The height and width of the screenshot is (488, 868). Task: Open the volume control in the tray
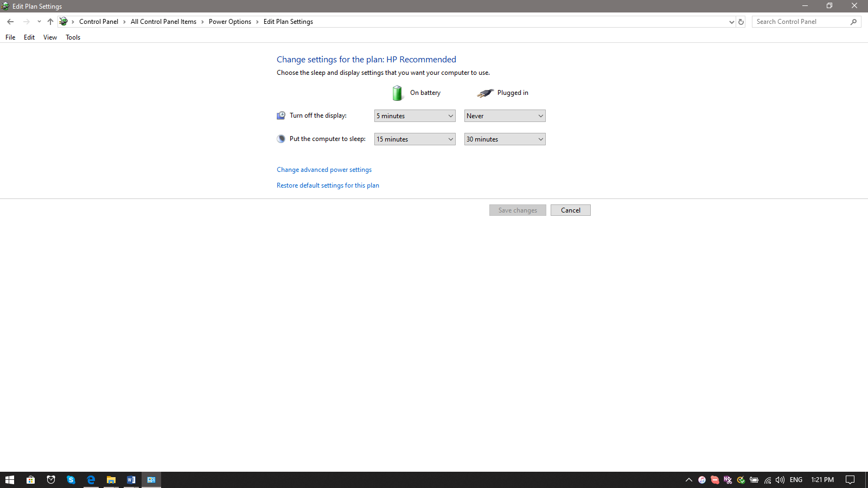(x=780, y=480)
